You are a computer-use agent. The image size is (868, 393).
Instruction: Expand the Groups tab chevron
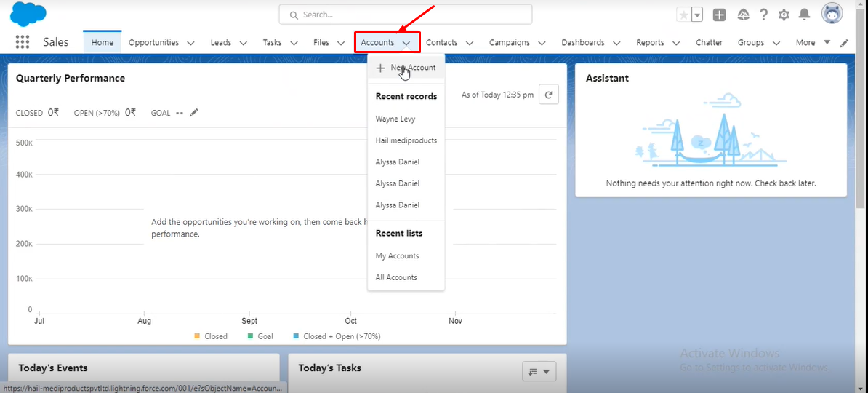[x=776, y=43]
